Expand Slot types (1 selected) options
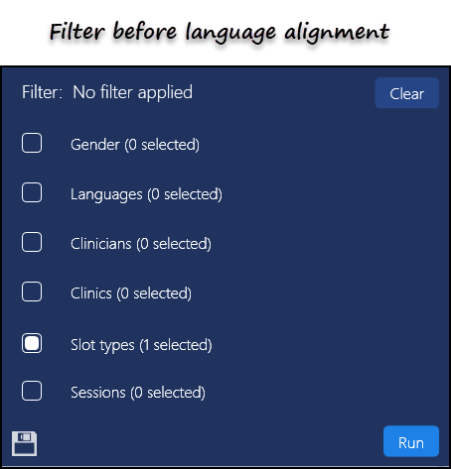 pyautogui.click(x=141, y=345)
